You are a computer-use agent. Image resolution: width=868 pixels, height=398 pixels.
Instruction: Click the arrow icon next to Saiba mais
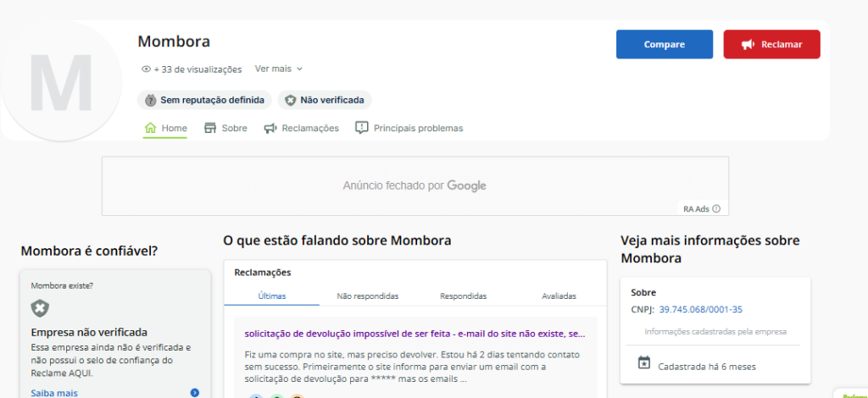[195, 393]
